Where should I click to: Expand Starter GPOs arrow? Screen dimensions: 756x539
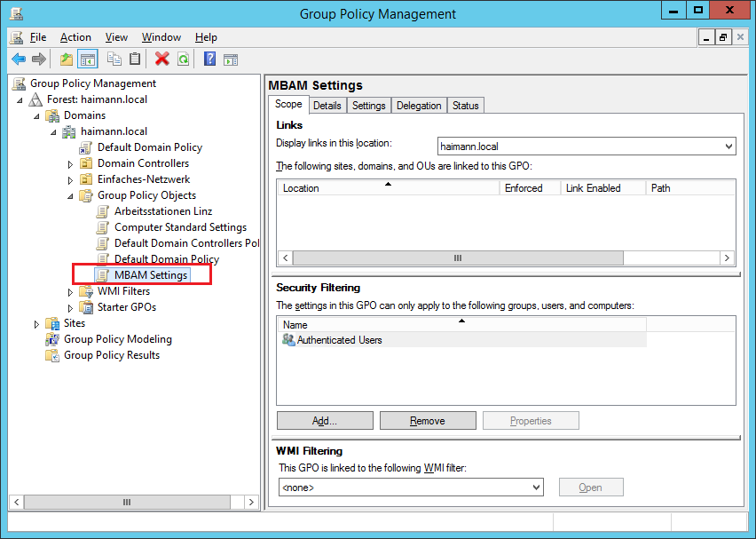[x=70, y=308]
